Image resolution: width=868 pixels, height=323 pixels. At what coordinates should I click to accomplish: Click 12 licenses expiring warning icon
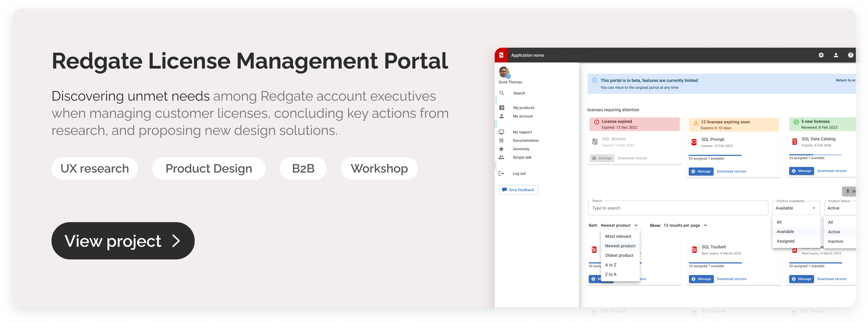(x=696, y=123)
